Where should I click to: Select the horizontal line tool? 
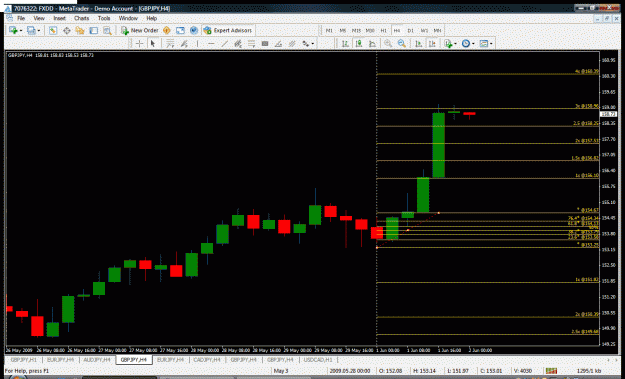pyautogui.click(x=211, y=43)
